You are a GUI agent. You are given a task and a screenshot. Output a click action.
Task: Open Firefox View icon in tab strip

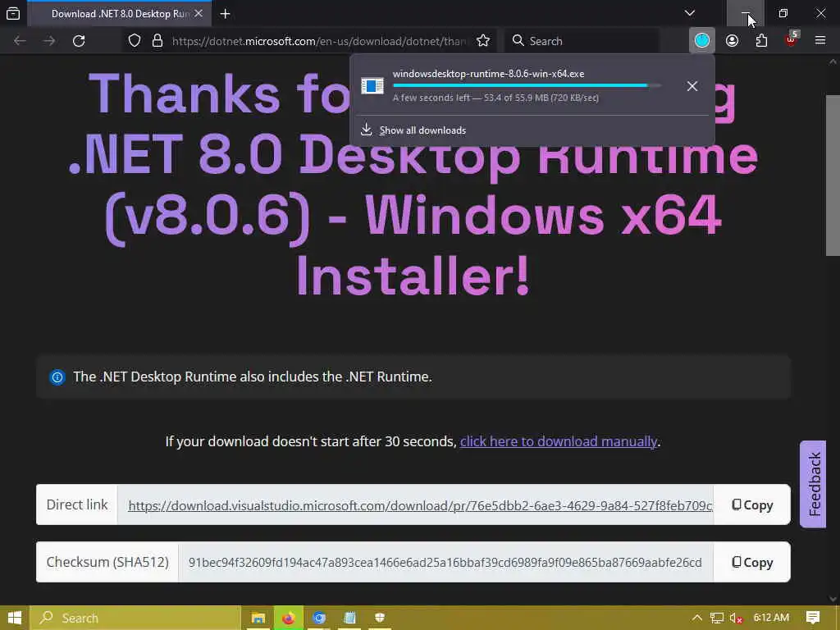(13, 13)
